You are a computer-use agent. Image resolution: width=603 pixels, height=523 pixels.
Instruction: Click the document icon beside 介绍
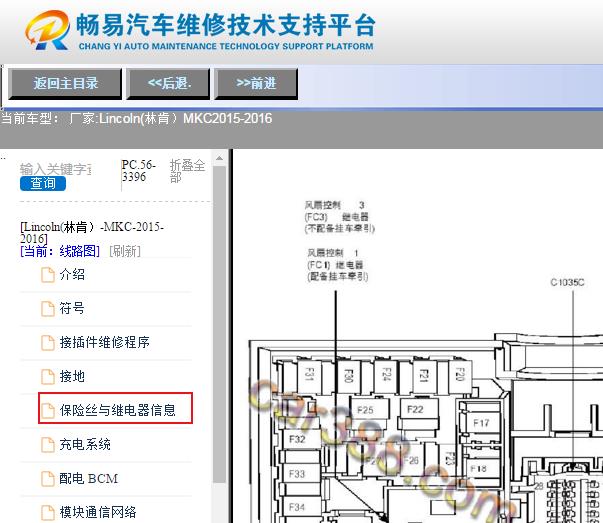pos(48,275)
